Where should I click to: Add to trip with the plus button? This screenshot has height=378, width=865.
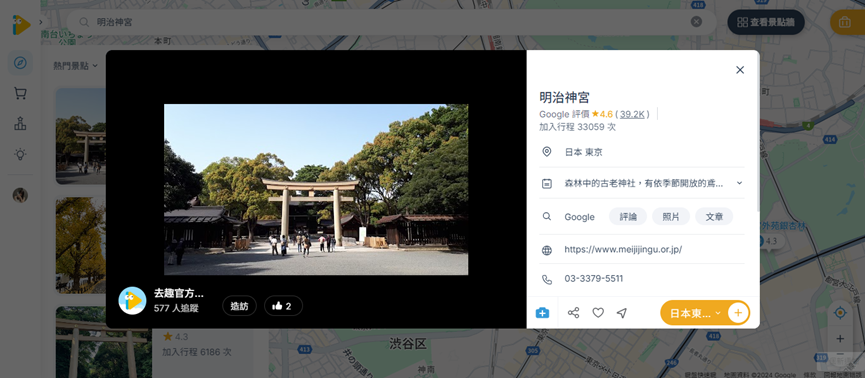coord(738,313)
